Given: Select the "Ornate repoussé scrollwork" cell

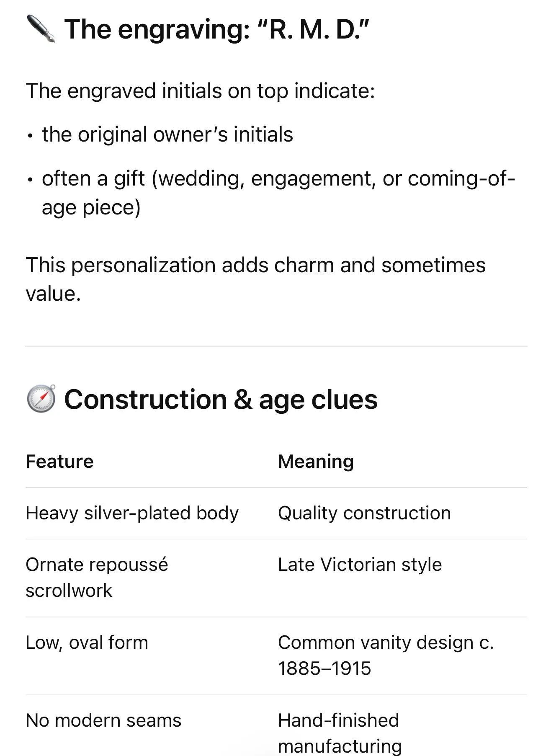Looking at the screenshot, I should 97,577.
